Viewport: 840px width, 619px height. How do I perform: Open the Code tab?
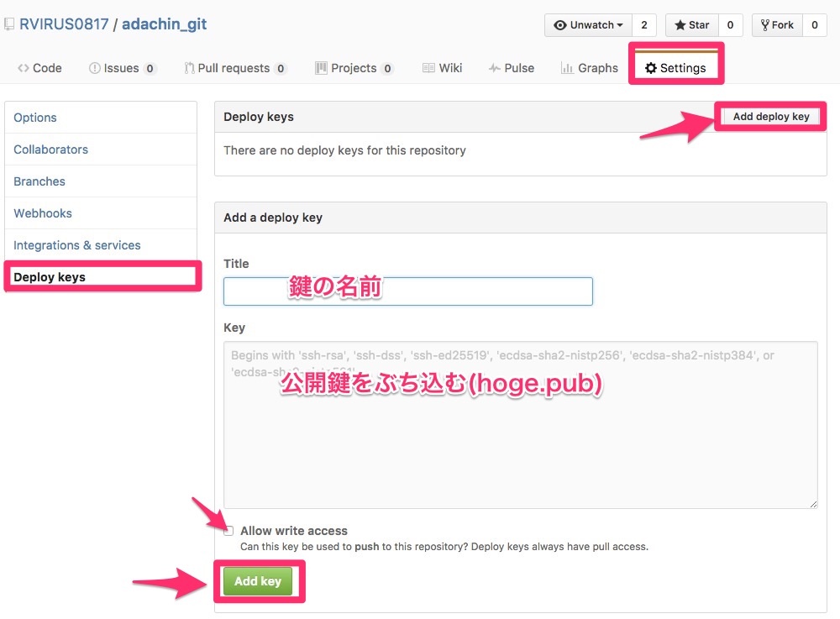[39, 68]
